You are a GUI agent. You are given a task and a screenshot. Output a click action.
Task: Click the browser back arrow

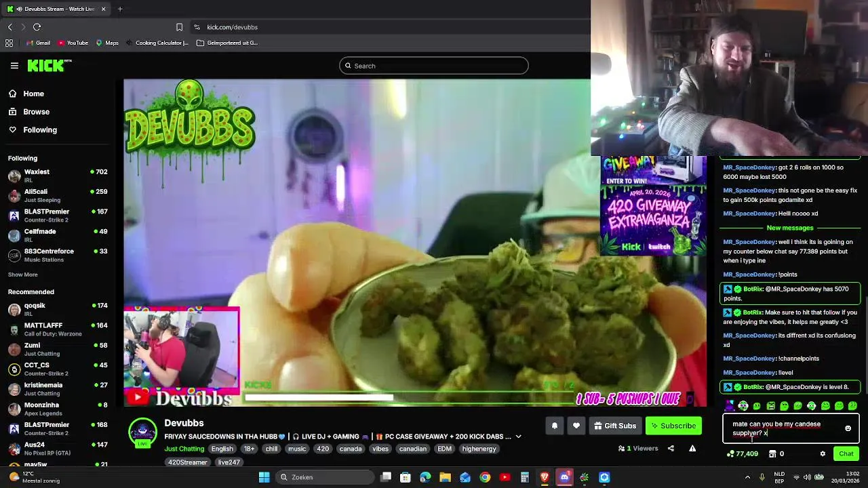point(10,27)
